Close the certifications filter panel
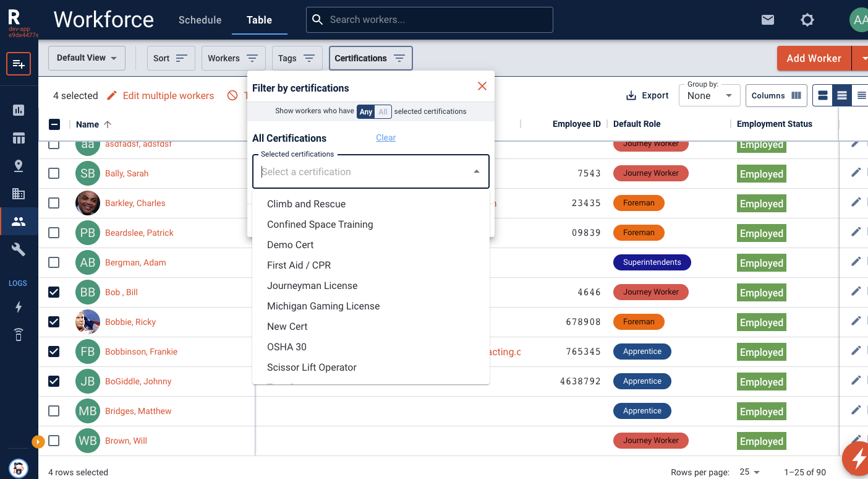Image resolution: width=868 pixels, height=479 pixels. [x=482, y=86]
